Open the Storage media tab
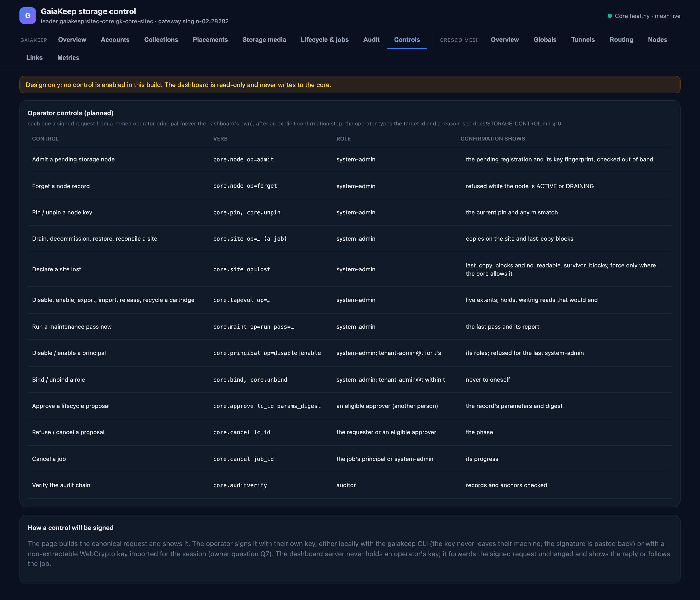Viewport: 700px width, 600px height. click(x=264, y=40)
